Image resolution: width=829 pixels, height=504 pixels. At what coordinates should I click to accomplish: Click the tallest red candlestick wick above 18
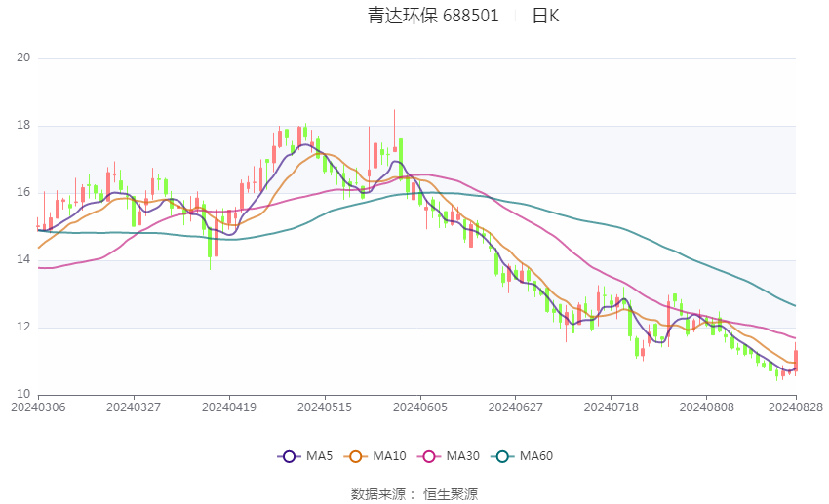coord(394,131)
